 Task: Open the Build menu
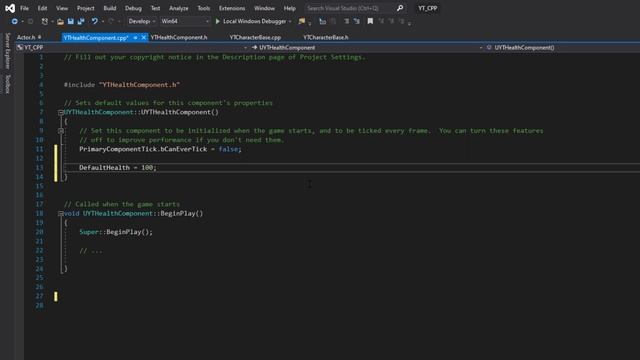point(110,8)
